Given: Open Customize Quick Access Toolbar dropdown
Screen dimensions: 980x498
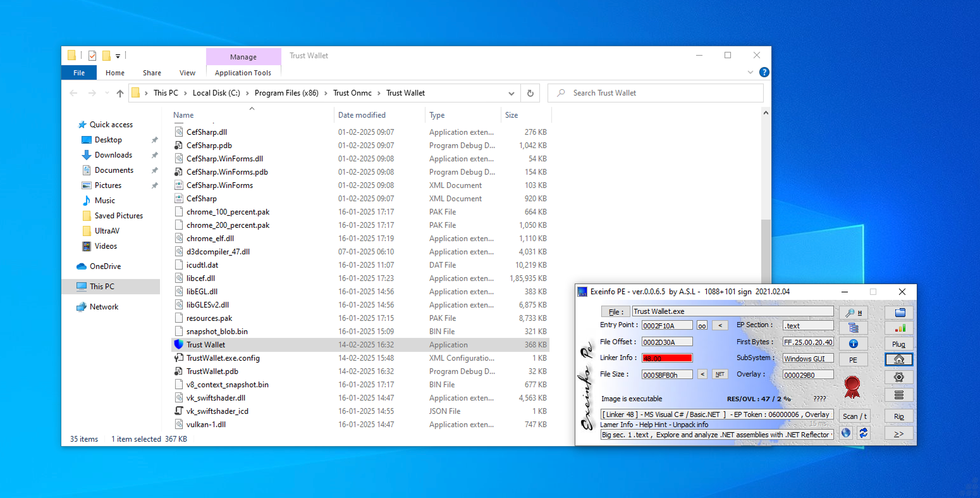Looking at the screenshot, I should [x=118, y=56].
